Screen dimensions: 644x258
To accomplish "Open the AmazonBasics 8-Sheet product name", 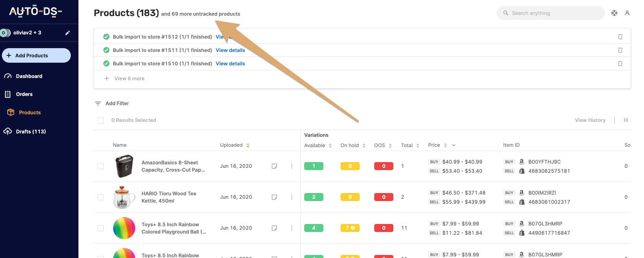I will pos(173,166).
